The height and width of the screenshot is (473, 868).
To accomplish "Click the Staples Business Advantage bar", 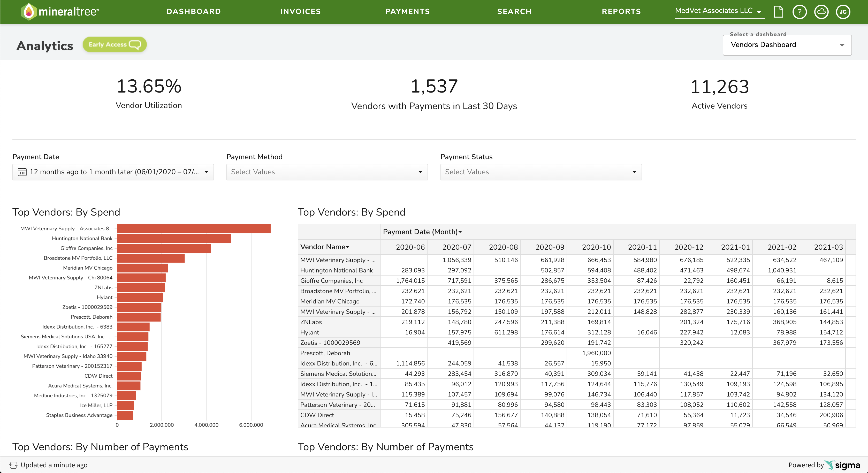I will [x=125, y=415].
